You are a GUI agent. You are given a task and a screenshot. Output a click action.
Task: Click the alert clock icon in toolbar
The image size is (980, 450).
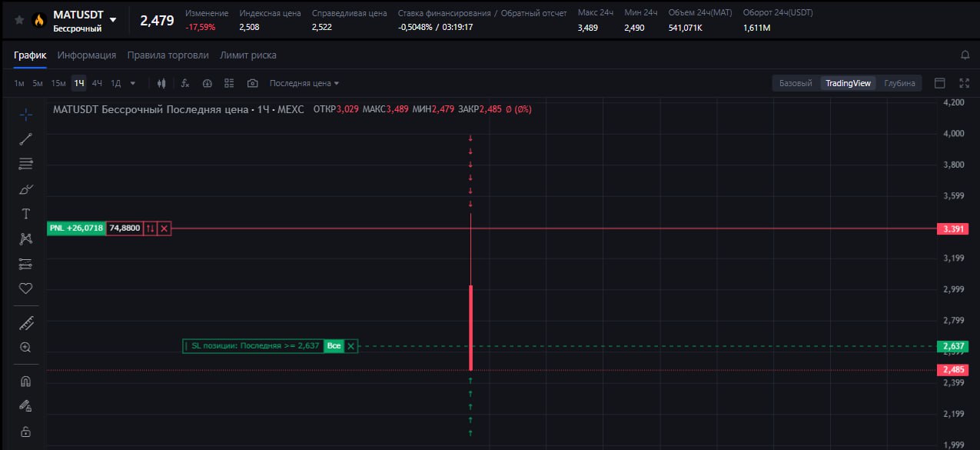[x=207, y=83]
